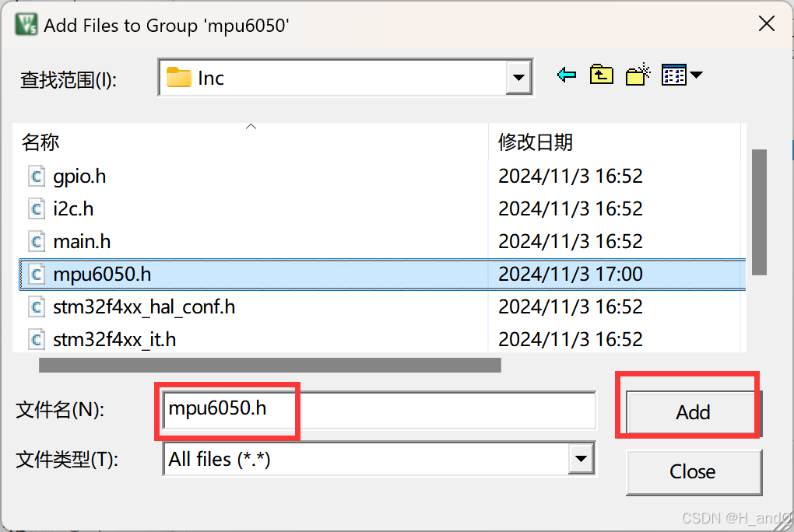
Task: Click the C file icon beside main.h
Action: coord(37,241)
